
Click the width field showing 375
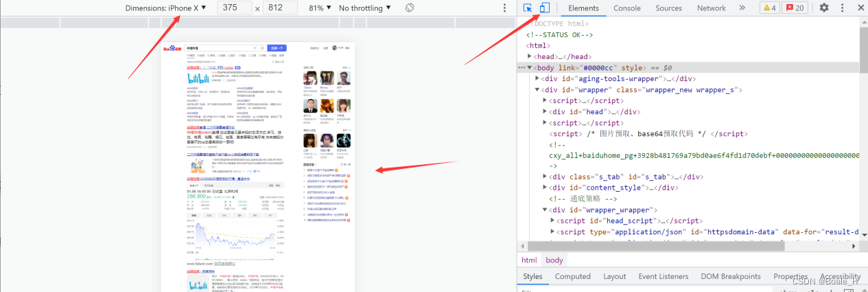point(234,8)
